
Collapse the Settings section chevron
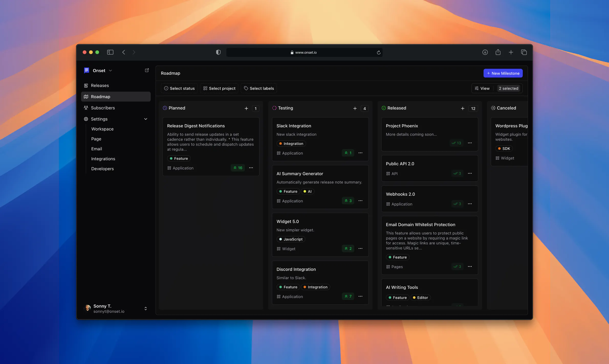[146, 119]
